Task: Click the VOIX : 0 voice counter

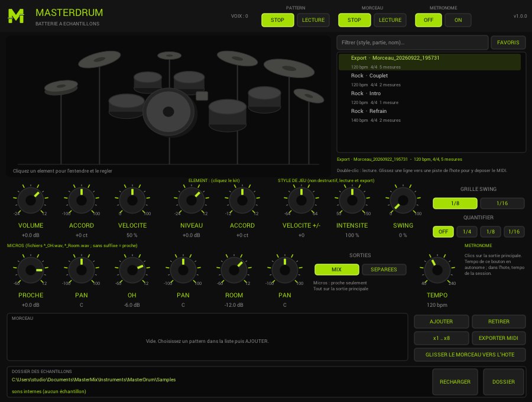Action: 239,16
